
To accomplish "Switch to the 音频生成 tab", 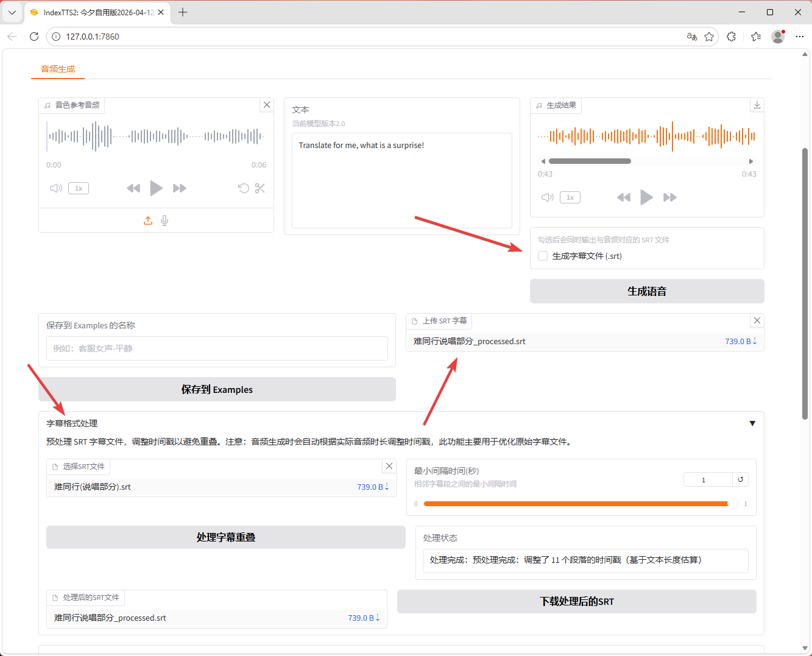I will [57, 69].
